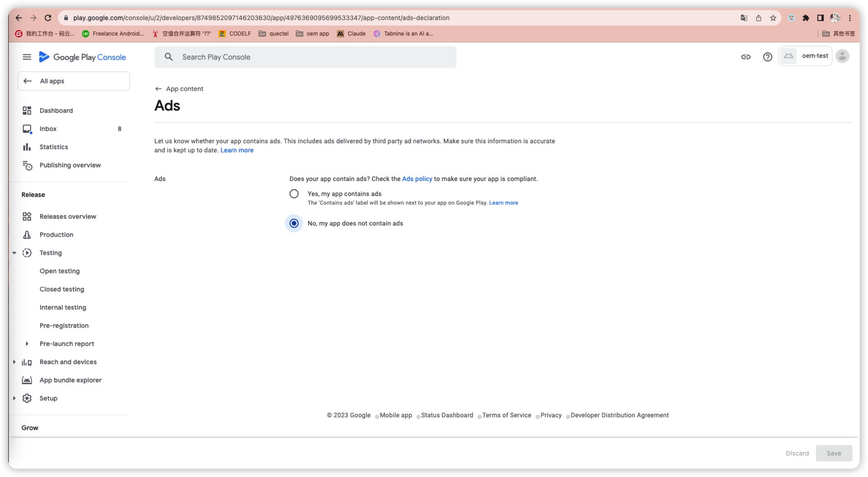Open Closed testing in sidebar
The image size is (868, 477).
coord(62,289)
